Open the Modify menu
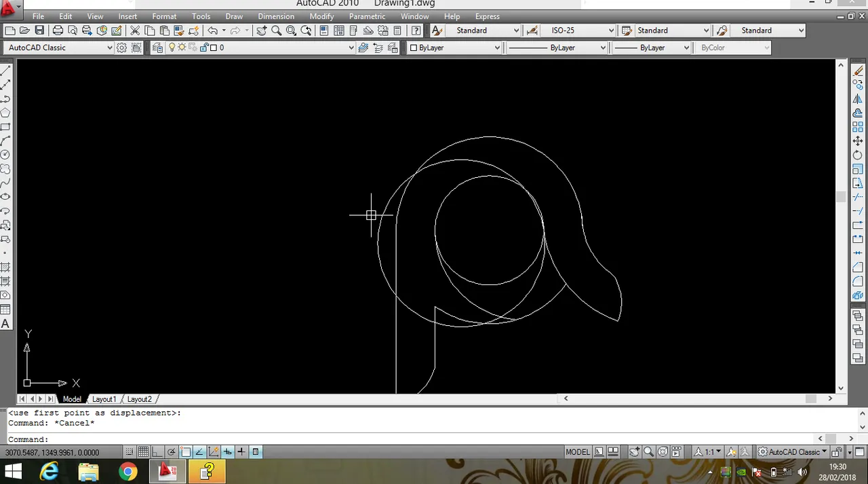The height and width of the screenshot is (484, 868). (x=321, y=16)
